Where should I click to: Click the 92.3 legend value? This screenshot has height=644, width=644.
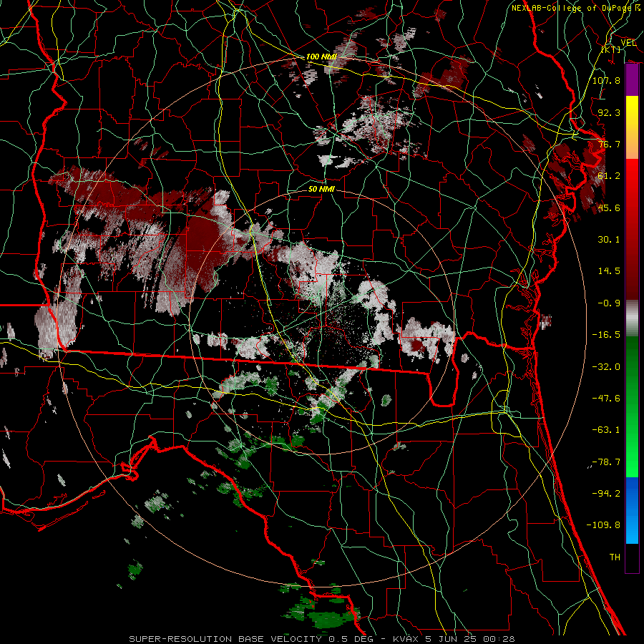coord(609,112)
